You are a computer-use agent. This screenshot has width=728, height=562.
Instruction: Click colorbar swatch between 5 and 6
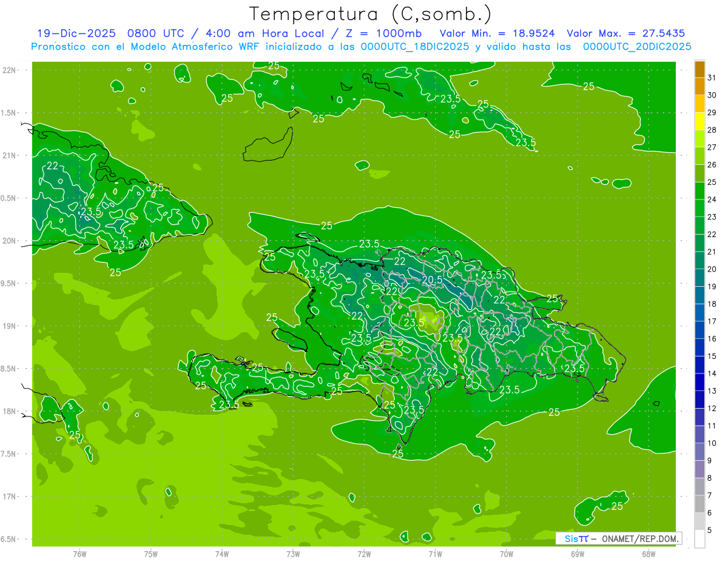pos(699,521)
